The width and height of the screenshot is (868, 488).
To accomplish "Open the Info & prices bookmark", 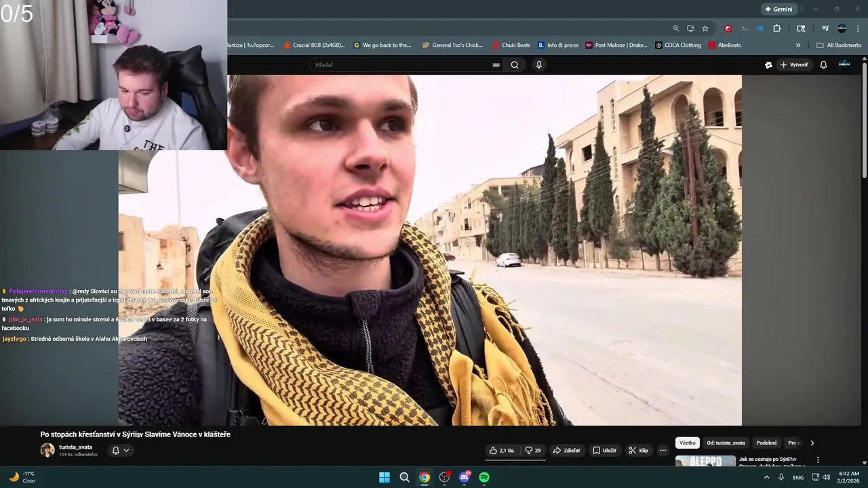I will pos(558,45).
